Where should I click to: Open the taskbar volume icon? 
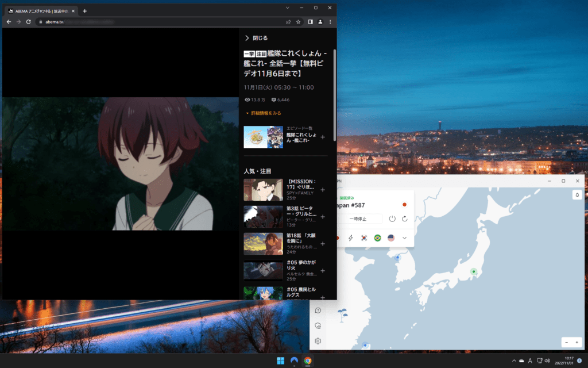(x=547, y=361)
